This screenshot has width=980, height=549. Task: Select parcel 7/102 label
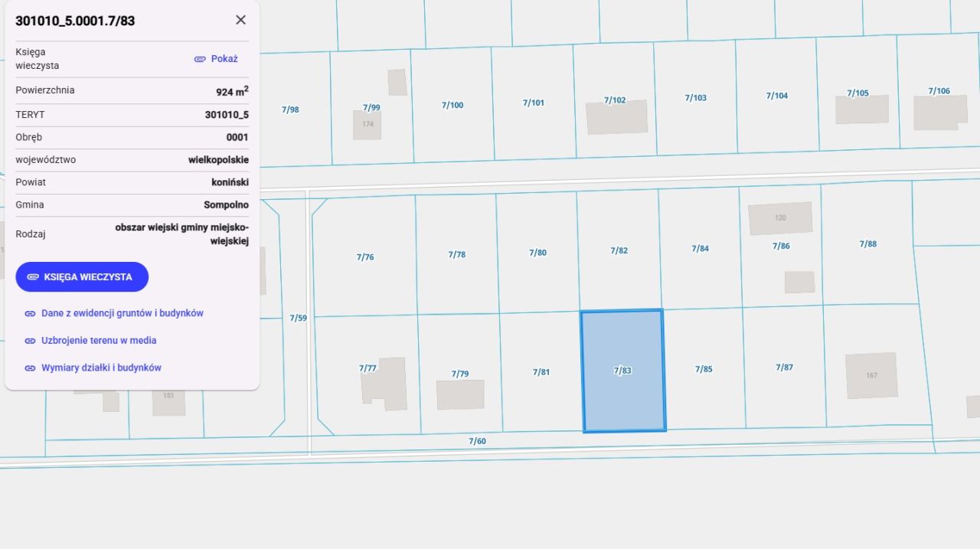pos(615,100)
